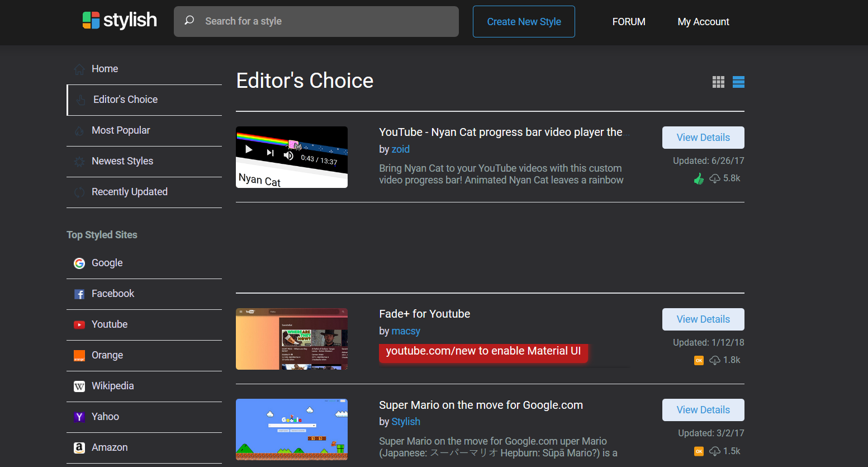Switch to list view layout

738,82
